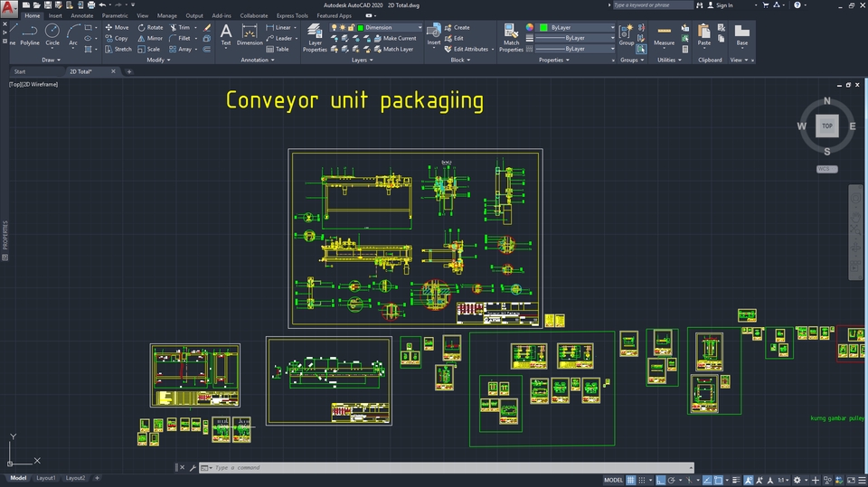Activate the Copy tool
This screenshot has width=868, height=487.
117,38
